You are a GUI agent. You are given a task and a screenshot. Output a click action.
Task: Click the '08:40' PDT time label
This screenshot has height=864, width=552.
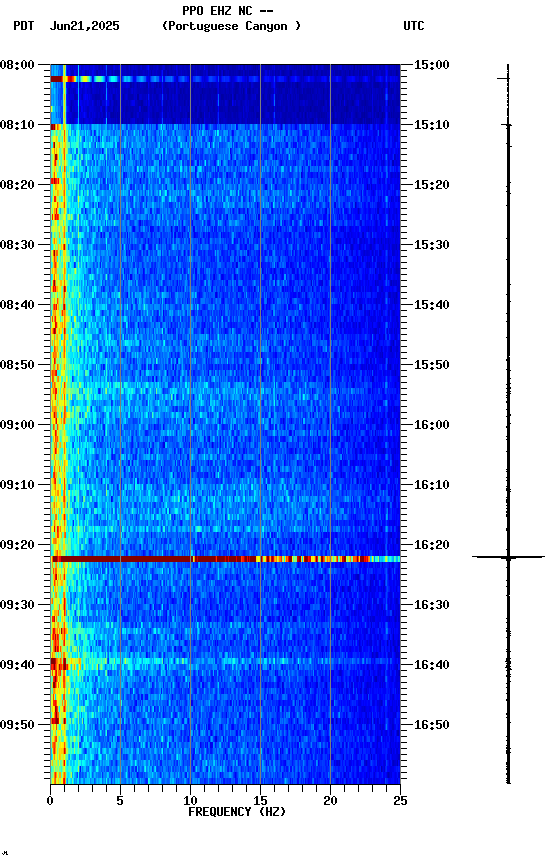(17, 305)
